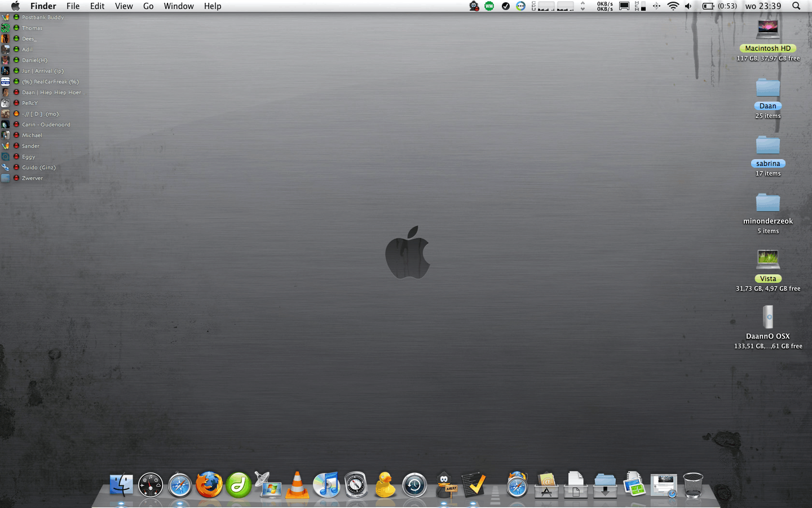Open the volume control in menu bar
The height and width of the screenshot is (508, 812).
coord(688,6)
